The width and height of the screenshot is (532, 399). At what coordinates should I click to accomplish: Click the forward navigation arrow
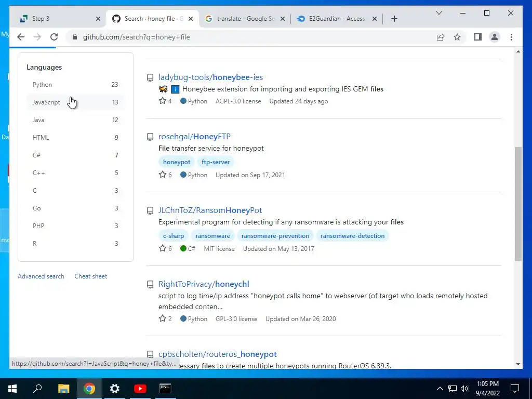click(x=37, y=37)
